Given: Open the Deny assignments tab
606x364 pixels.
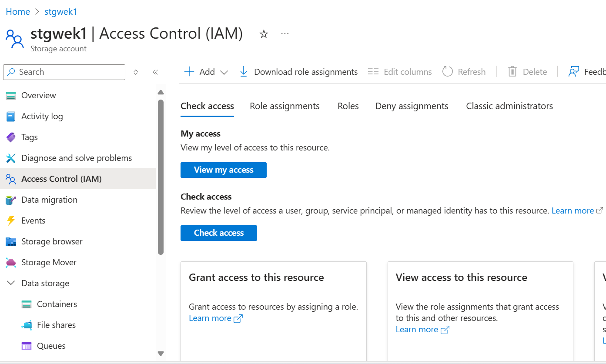Looking at the screenshot, I should coord(412,106).
